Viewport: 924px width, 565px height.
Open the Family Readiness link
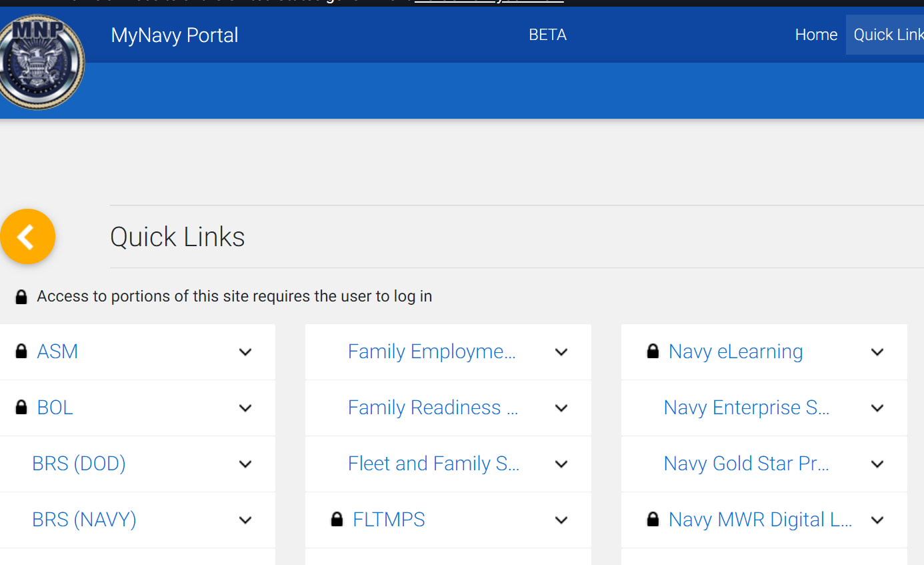coord(433,408)
